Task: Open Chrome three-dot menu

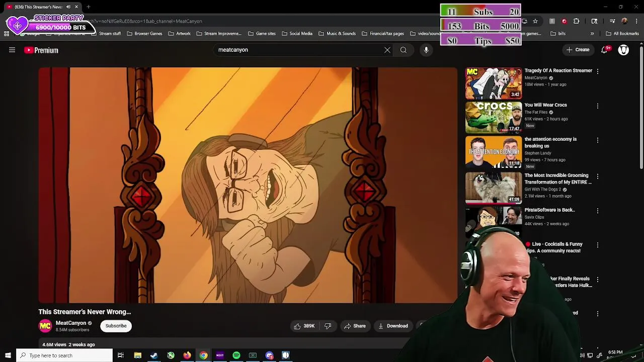Action: (636, 21)
